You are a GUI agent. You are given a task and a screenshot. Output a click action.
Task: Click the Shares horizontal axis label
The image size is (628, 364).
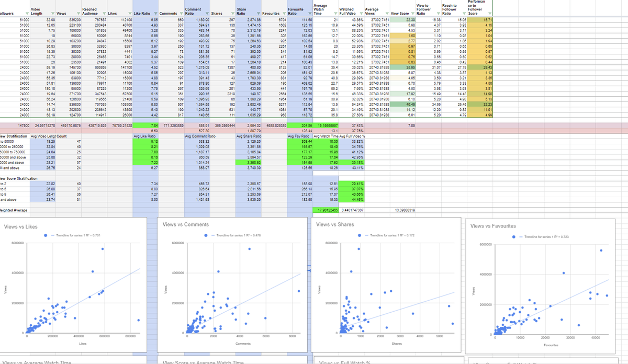[x=397, y=344]
